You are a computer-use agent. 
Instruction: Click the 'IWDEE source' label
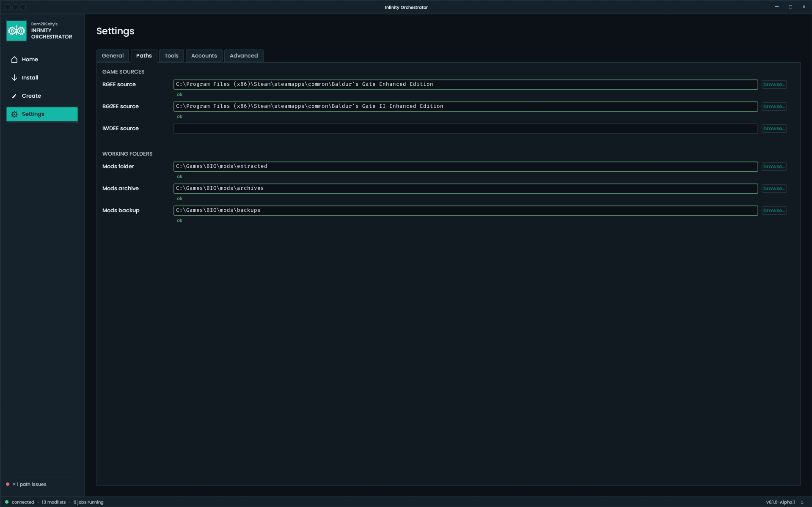(121, 129)
